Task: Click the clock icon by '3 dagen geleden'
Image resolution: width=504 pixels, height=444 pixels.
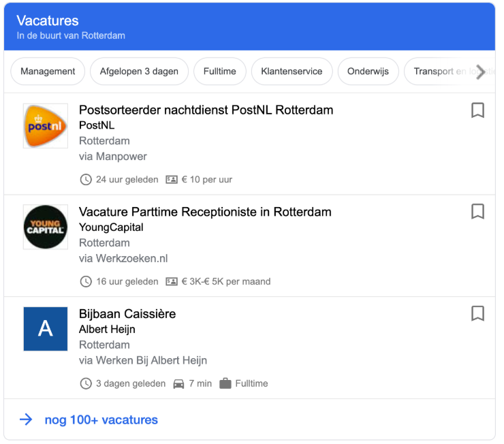Action: [x=86, y=383]
